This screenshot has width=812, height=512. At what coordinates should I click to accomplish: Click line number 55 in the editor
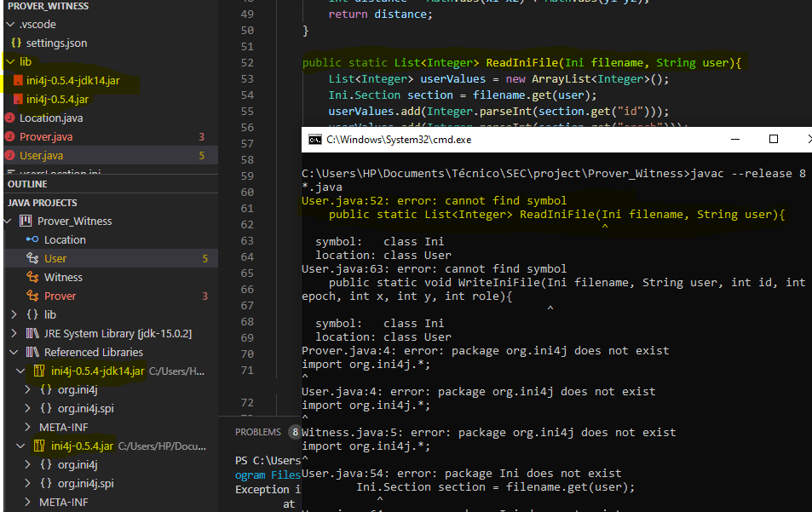(x=247, y=110)
